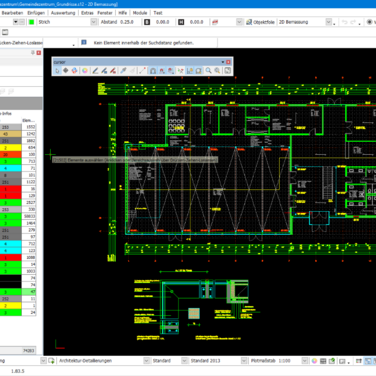The height and width of the screenshot is (376, 376).
Task: Click the colorful globe icon in cursor toolbar
Action: (74, 71)
